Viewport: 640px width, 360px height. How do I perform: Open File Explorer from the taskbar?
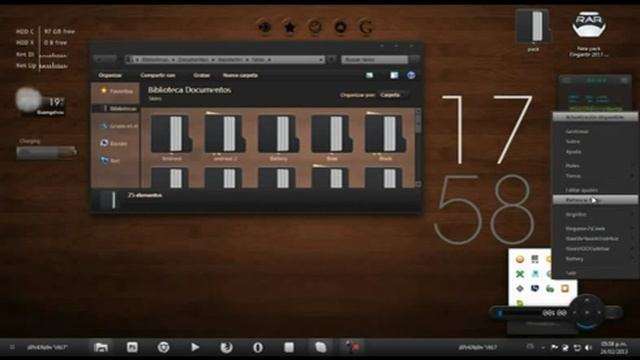coord(100,347)
